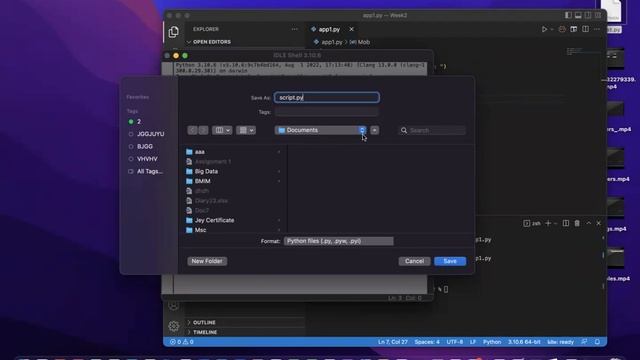Screen dimensions: 640x360
Task: Split the terminal panel
Action: [566, 223]
